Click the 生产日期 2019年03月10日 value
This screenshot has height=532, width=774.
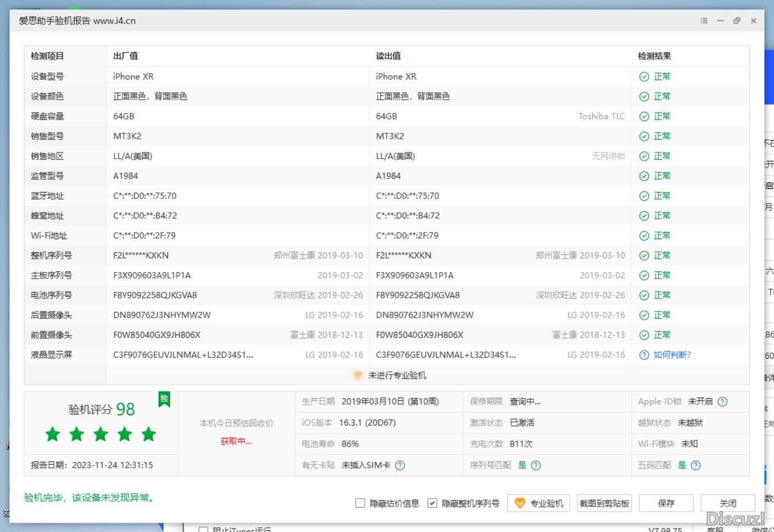coord(390,401)
